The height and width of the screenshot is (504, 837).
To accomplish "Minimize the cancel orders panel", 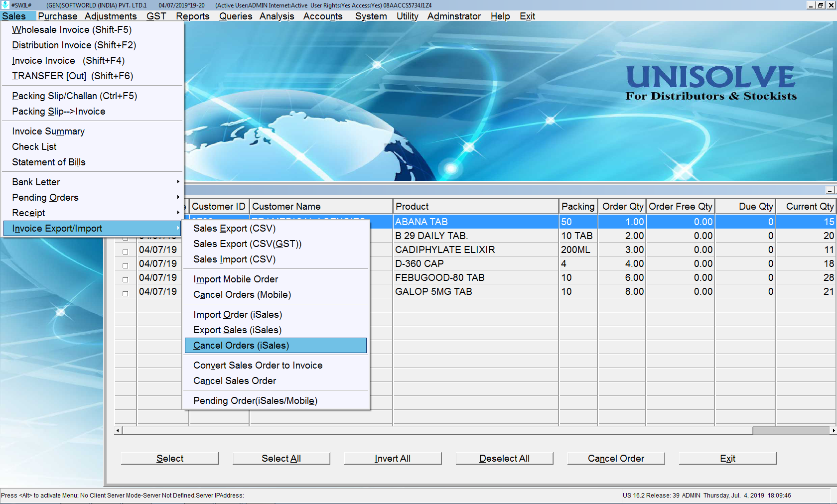I will click(x=830, y=190).
